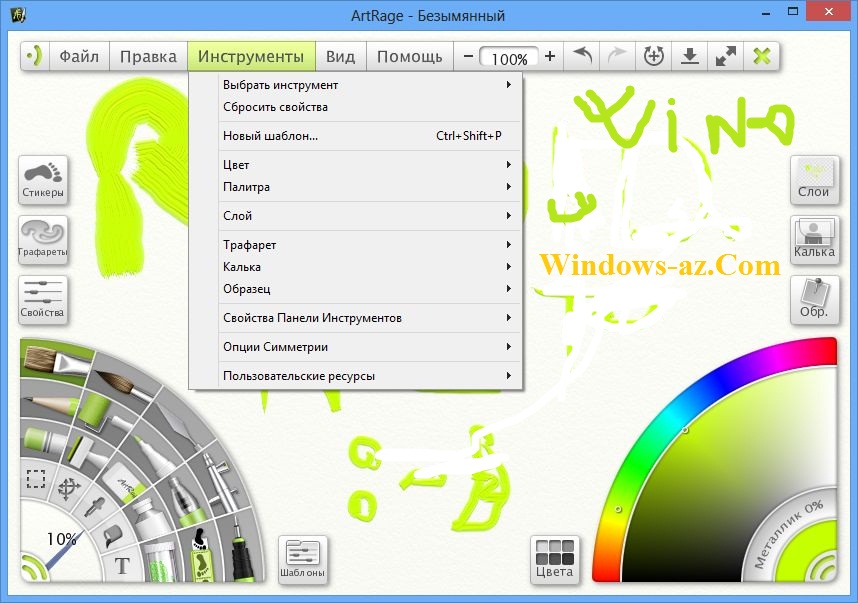Open the Файл menu

(79, 56)
